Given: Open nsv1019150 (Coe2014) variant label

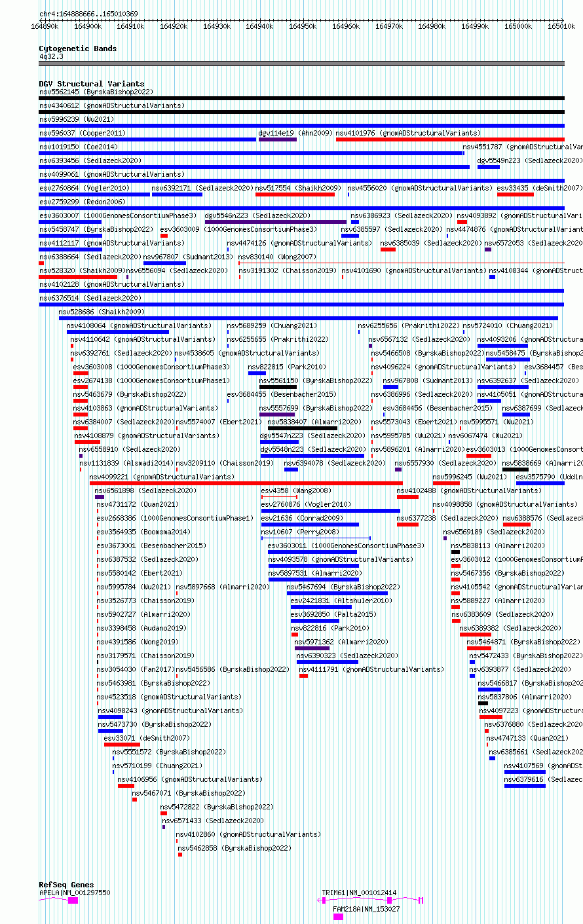Looking at the screenshot, I should [79, 147].
